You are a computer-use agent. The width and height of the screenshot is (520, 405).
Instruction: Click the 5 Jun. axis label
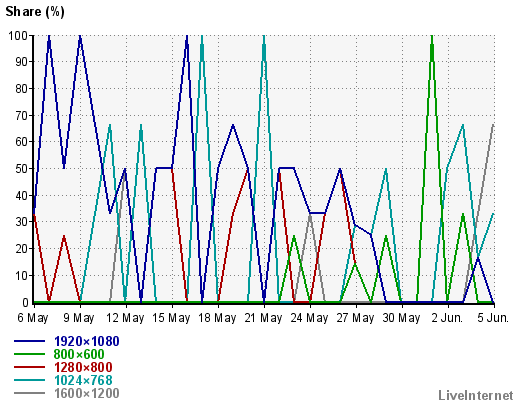point(493,318)
